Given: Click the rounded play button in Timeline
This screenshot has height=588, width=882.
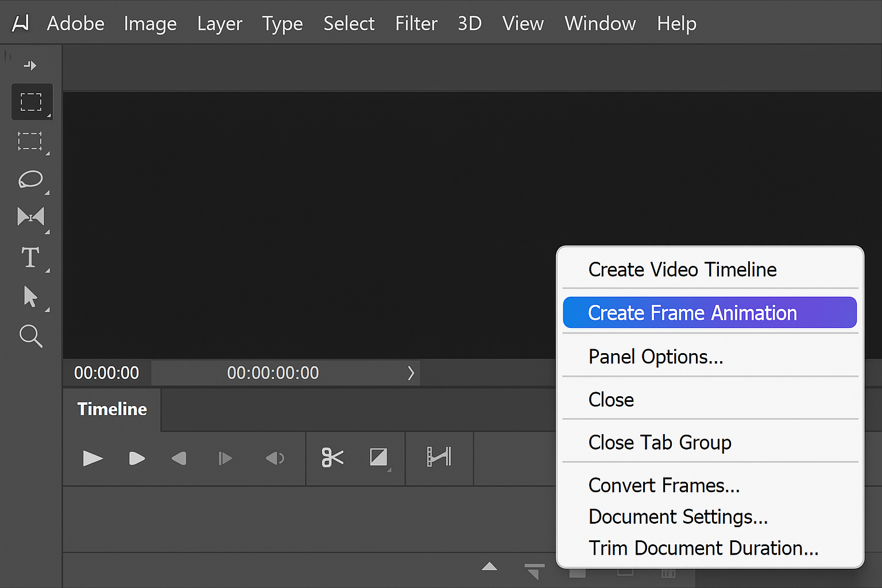Looking at the screenshot, I should click(x=137, y=458).
